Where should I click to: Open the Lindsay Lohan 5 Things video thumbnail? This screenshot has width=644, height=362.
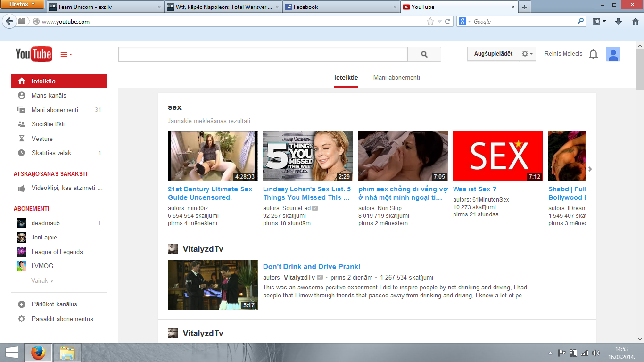pos(308,156)
